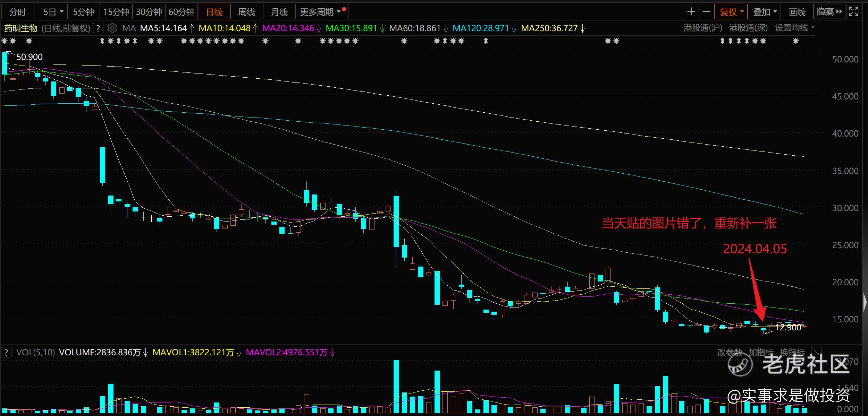The width and height of the screenshot is (868, 416).
Task: Enter fullscreen chart mode
Action: (853, 12)
